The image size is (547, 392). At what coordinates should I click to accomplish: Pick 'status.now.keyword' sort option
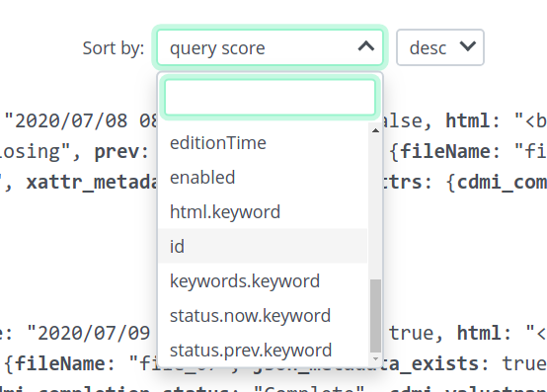(x=263, y=316)
